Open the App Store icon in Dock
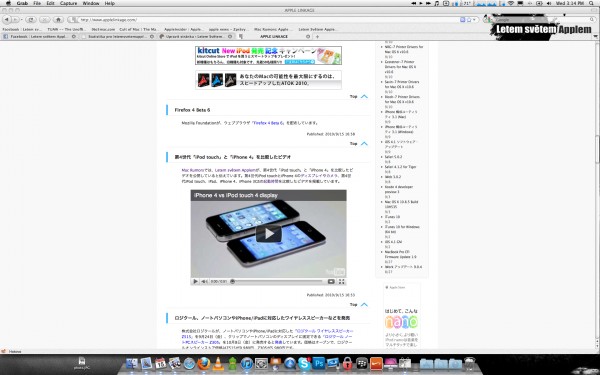600x375 pixels. point(290,363)
